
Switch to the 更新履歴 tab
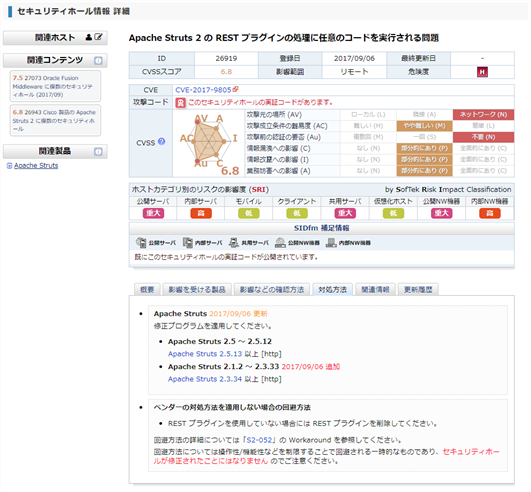pyautogui.click(x=418, y=290)
